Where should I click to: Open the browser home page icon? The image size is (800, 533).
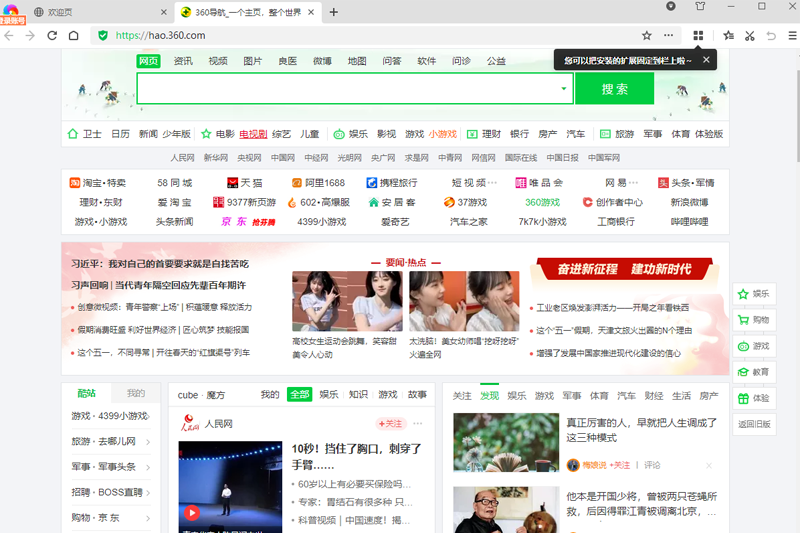coord(73,35)
